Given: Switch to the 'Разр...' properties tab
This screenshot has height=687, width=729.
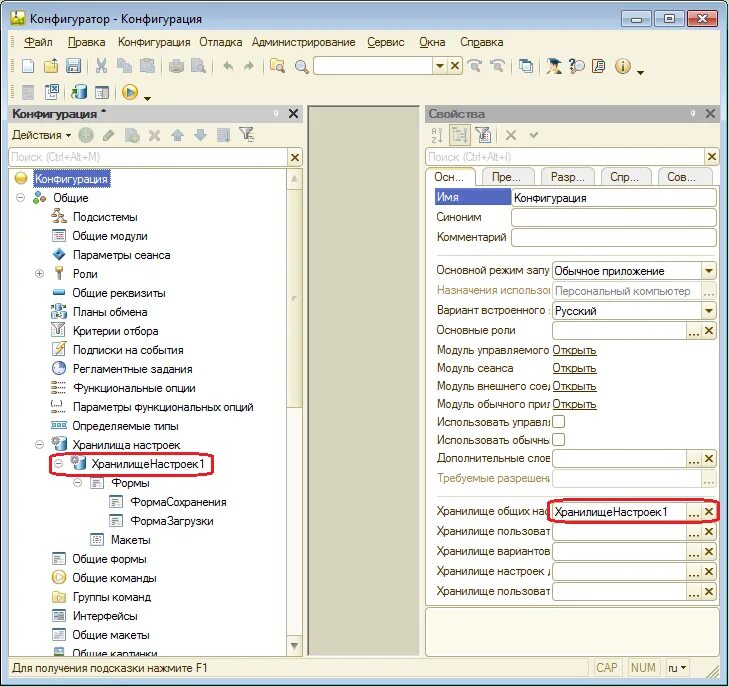Looking at the screenshot, I should pos(568,177).
